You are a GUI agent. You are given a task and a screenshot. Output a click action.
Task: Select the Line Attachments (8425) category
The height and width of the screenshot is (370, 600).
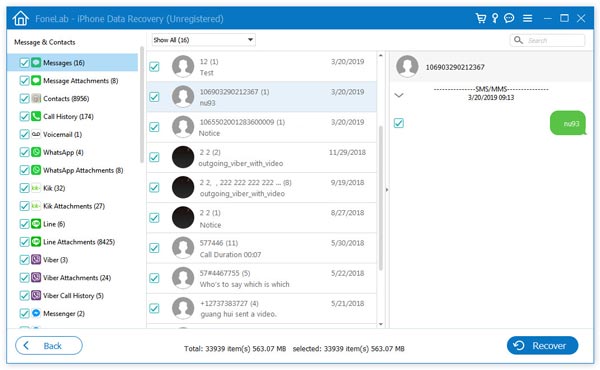point(73,242)
